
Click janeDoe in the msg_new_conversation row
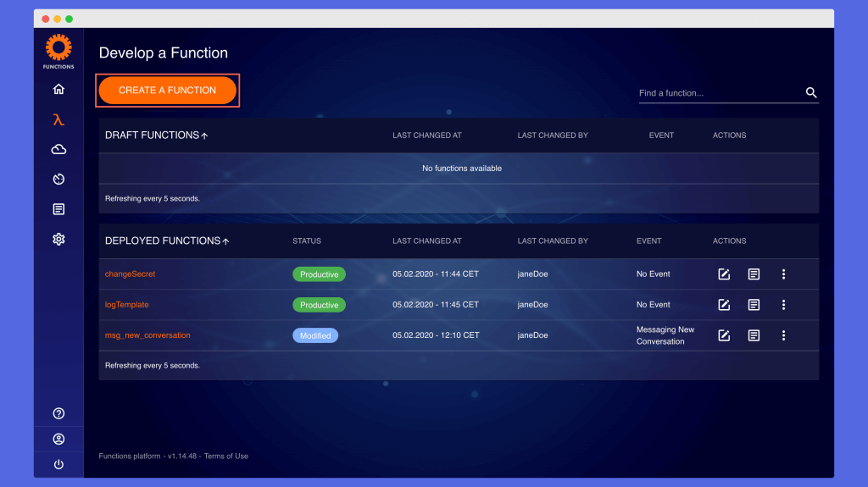[x=532, y=335]
